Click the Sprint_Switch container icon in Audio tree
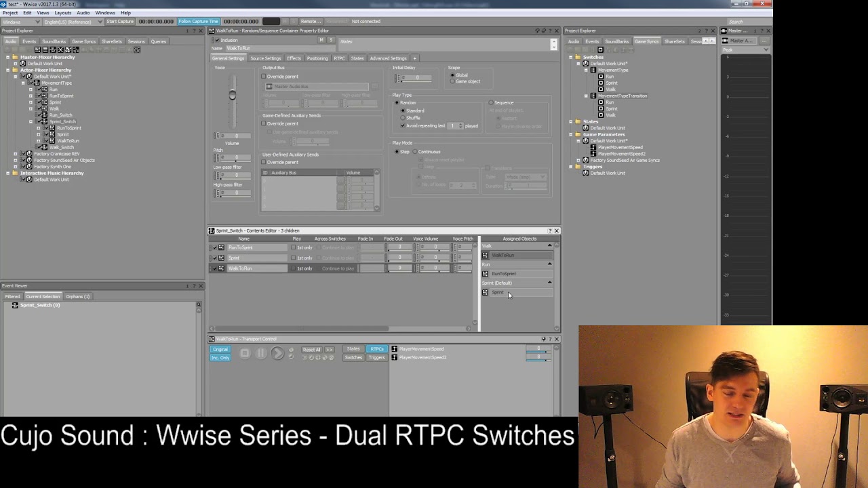The height and width of the screenshot is (488, 868). click(44, 121)
